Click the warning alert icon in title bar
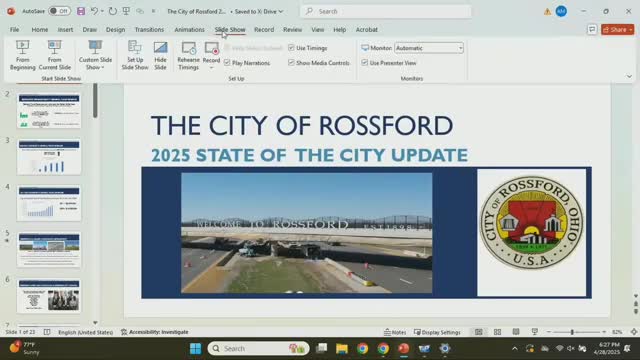Image resolution: width=640 pixels, height=360 pixels. (x=547, y=11)
